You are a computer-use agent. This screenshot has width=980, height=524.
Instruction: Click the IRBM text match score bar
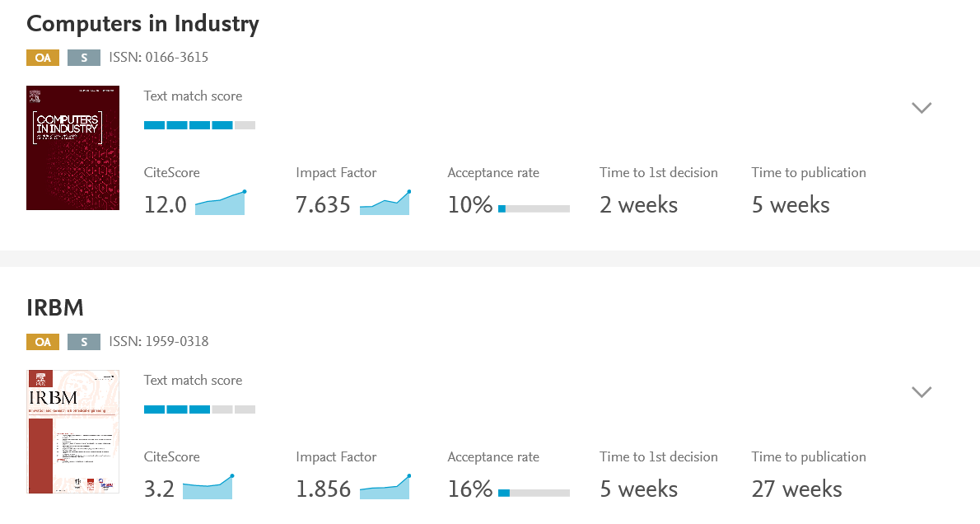199,409
